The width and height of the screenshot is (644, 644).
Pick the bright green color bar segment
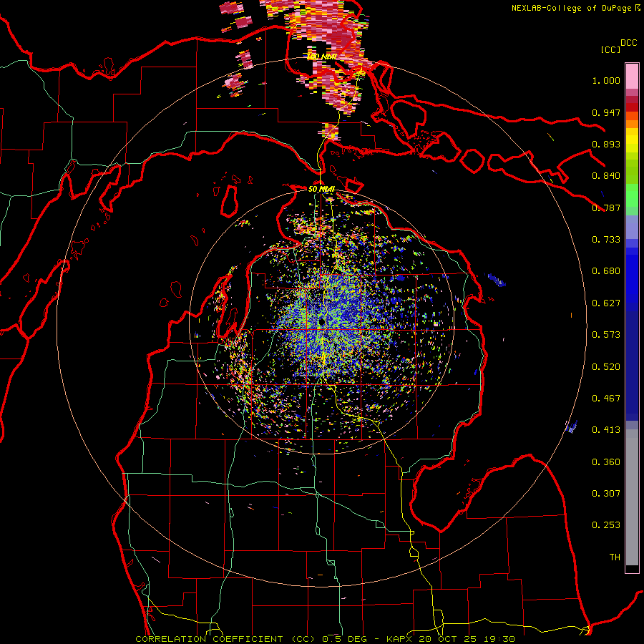pyautogui.click(x=632, y=195)
